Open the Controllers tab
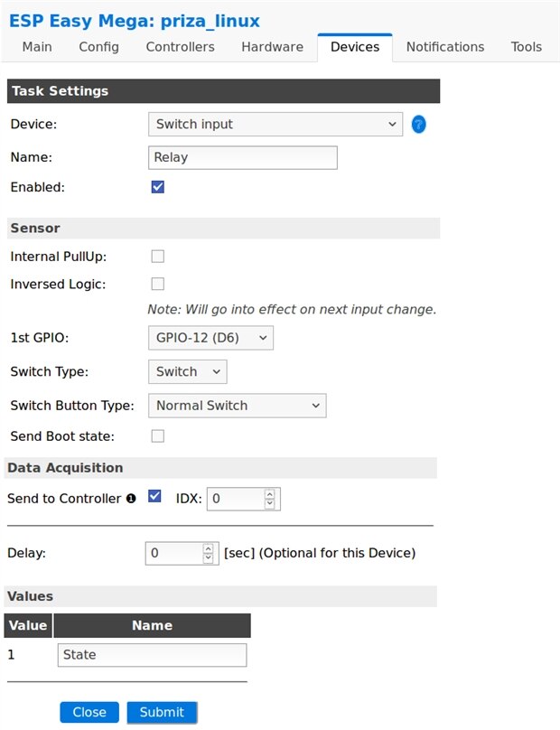Image resolution: width=560 pixels, height=730 pixels. coord(180,47)
